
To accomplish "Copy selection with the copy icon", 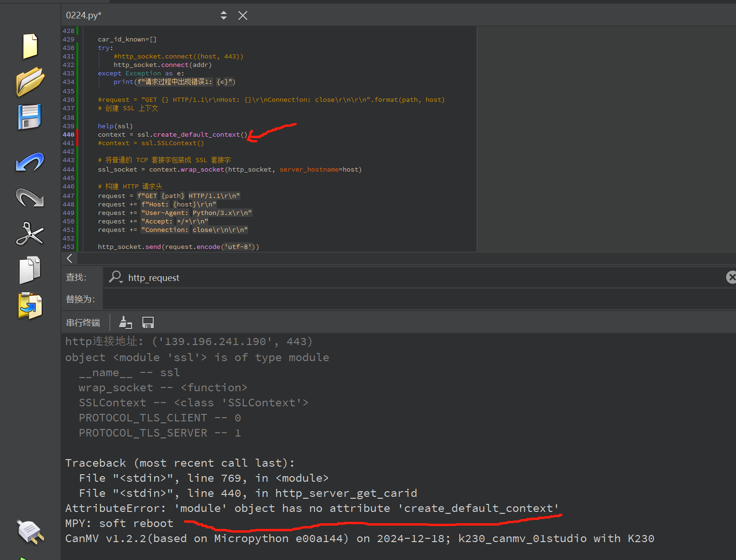I will point(30,270).
